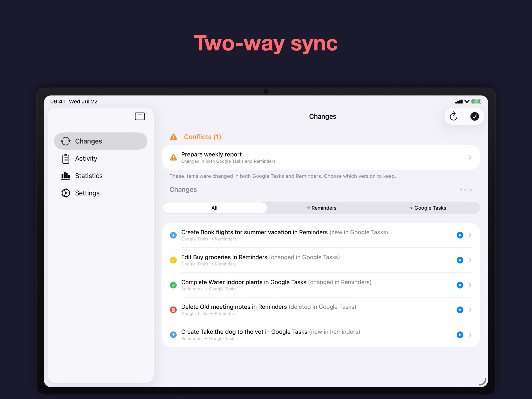Click the Changes sync arrows icon

pyautogui.click(x=66, y=141)
